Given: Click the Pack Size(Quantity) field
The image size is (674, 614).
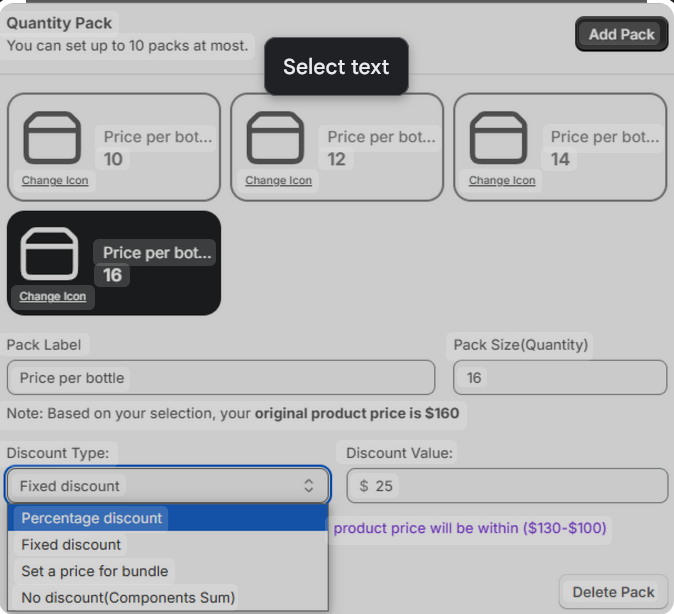Looking at the screenshot, I should pyautogui.click(x=560, y=378).
